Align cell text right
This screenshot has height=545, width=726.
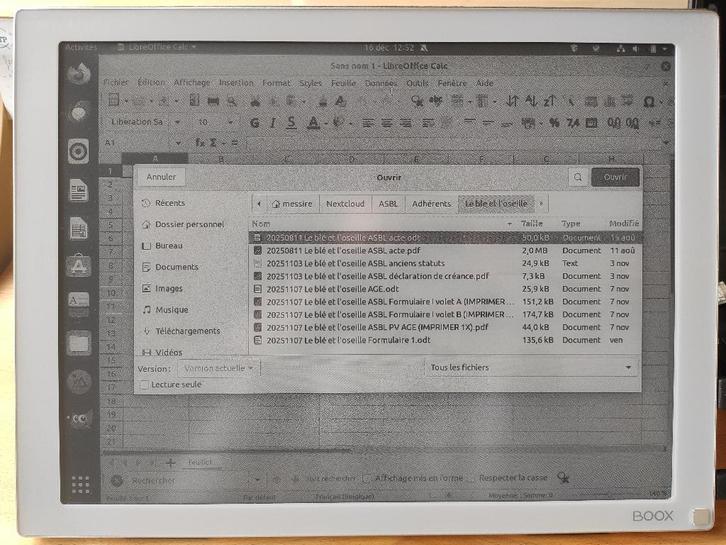405,123
